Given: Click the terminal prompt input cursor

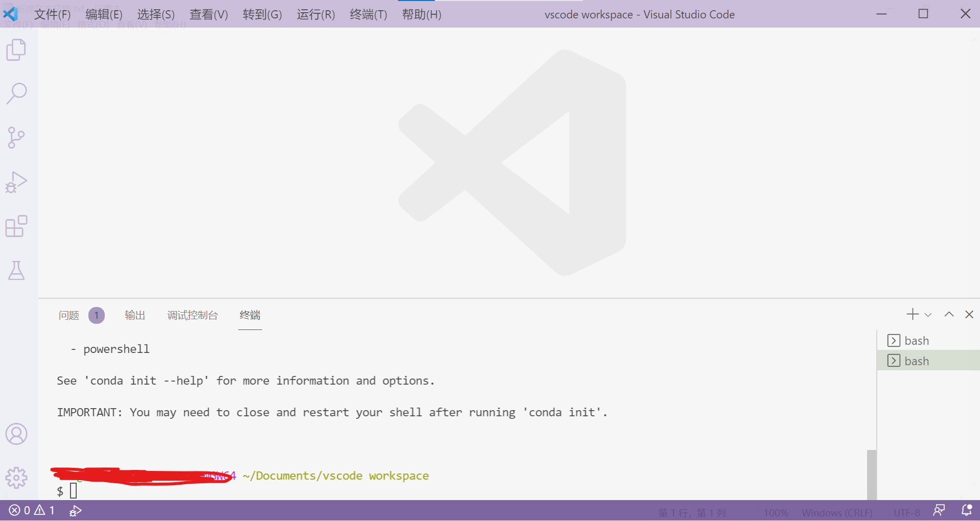Looking at the screenshot, I should pos(74,491).
